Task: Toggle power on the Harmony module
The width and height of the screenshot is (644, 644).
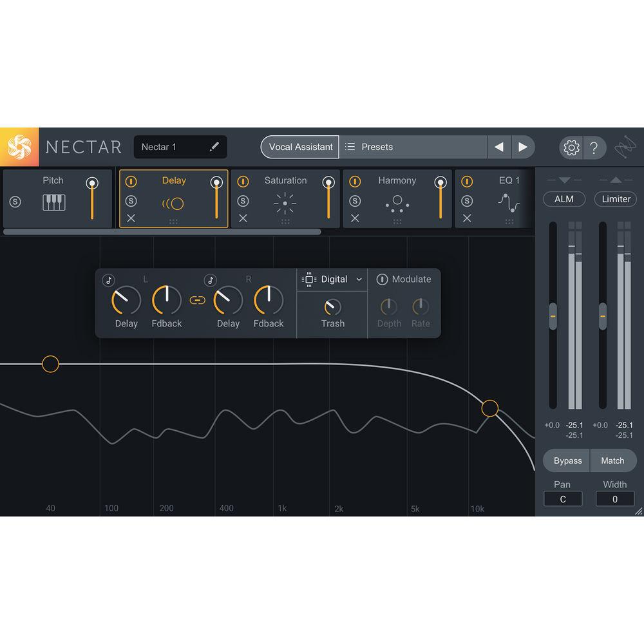Action: [x=355, y=181]
